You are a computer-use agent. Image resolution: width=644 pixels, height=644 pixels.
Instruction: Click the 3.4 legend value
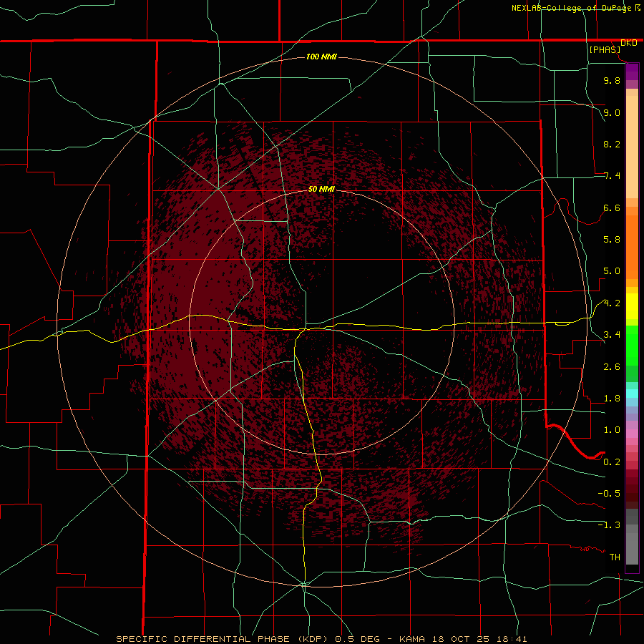(x=612, y=335)
